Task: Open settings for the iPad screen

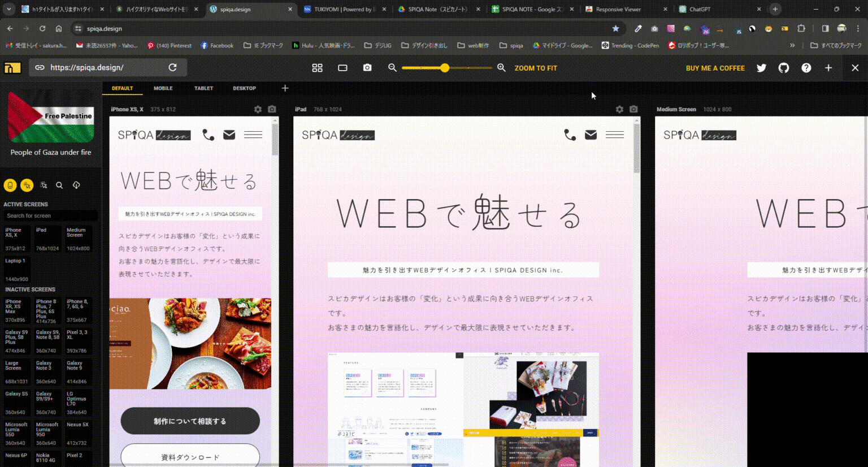Action: (619, 109)
